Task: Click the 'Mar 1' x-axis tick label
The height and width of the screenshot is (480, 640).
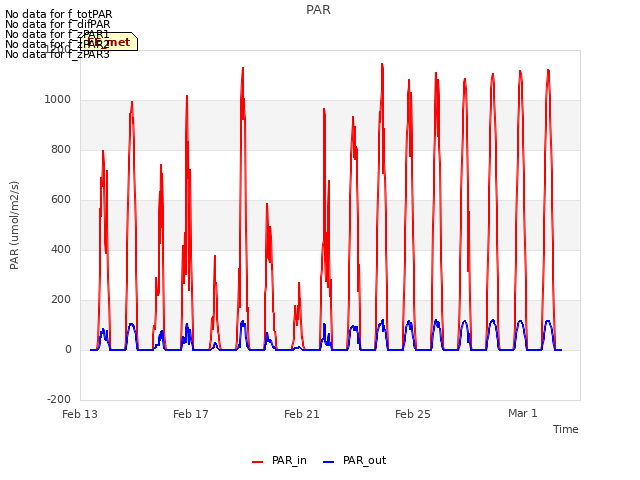Action: [523, 413]
